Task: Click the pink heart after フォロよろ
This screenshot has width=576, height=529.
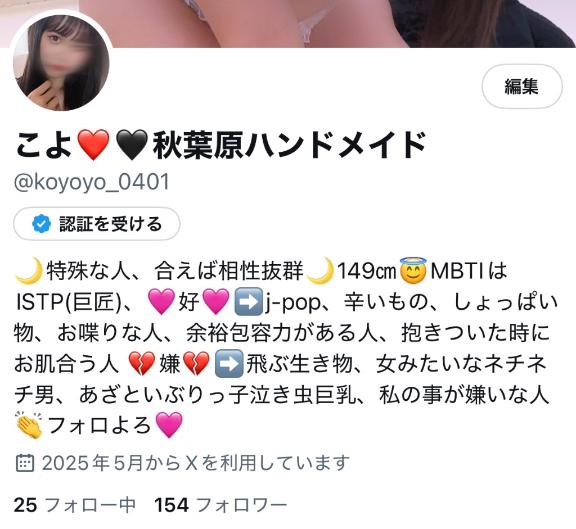Action: (169, 425)
